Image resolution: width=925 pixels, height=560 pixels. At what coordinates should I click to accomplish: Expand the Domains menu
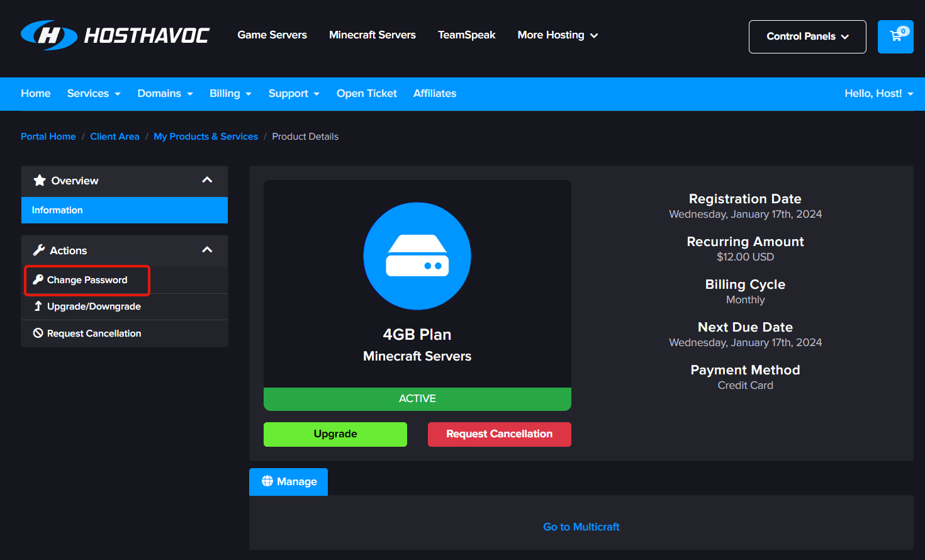coord(165,94)
